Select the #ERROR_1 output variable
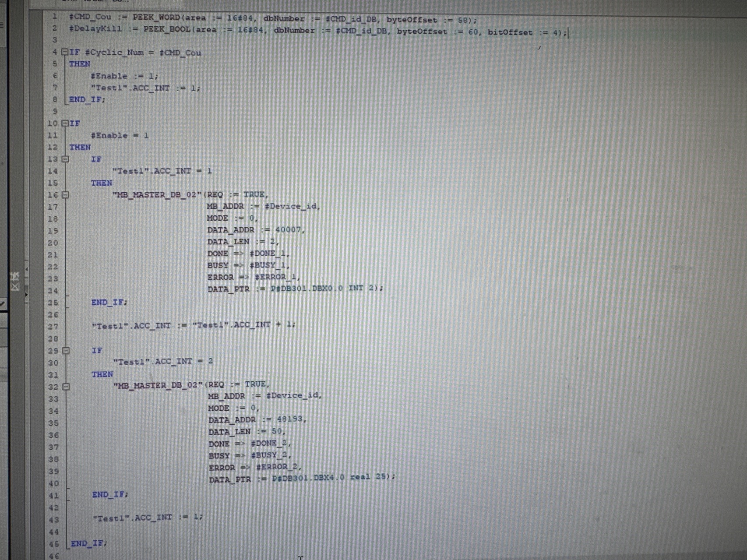The width and height of the screenshot is (747, 560). pyautogui.click(x=276, y=277)
